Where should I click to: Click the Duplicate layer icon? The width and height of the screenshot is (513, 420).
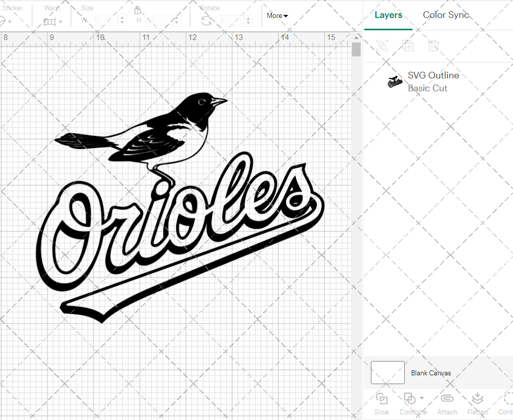(x=408, y=46)
